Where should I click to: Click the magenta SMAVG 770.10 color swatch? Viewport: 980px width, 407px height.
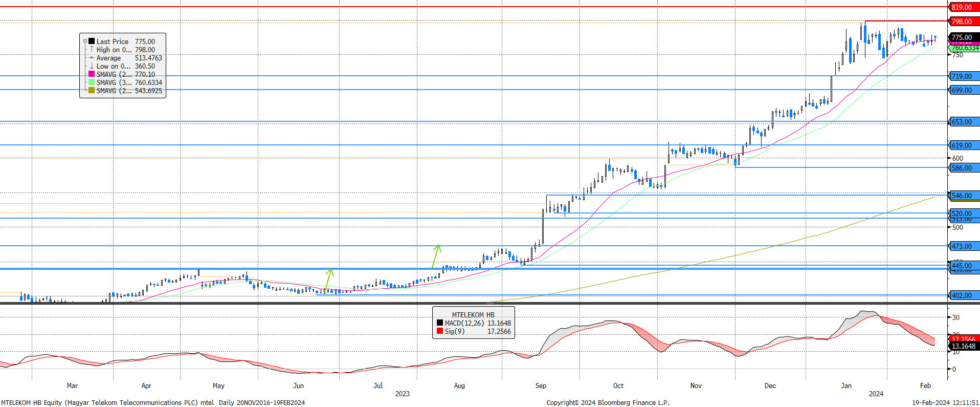pos(92,74)
